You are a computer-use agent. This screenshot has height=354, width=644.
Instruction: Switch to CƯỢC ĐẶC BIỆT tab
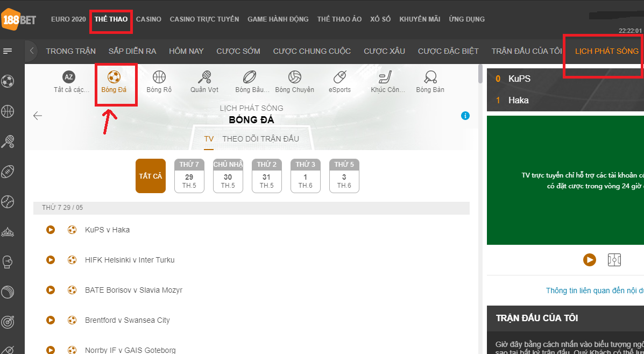click(449, 51)
